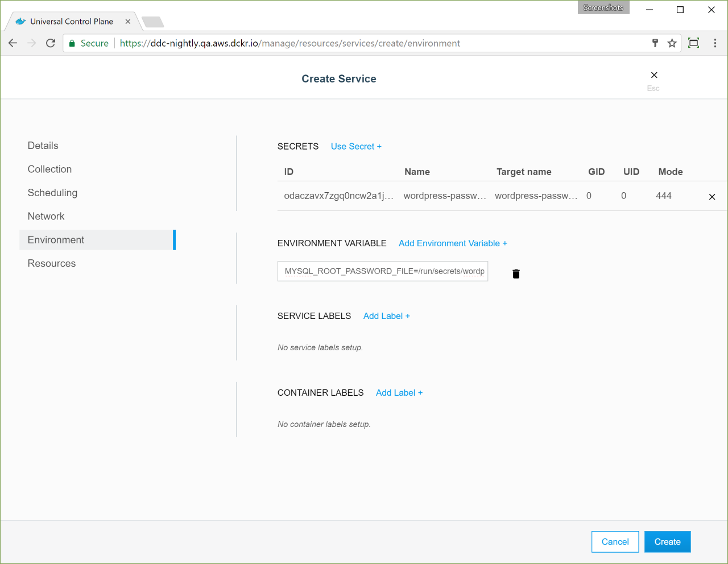728x564 pixels.
Task: Bookmark this page with star icon
Action: 672,43
